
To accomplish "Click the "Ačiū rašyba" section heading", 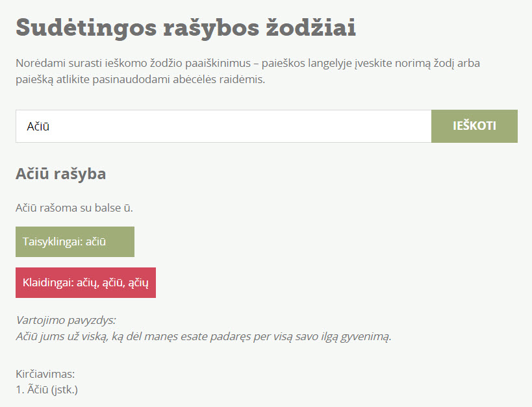I will pyautogui.click(x=60, y=174).
